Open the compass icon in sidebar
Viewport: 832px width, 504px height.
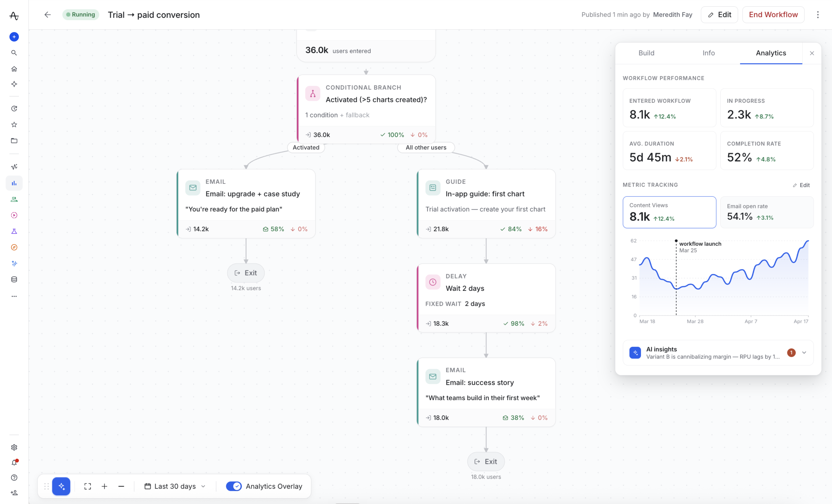14,248
